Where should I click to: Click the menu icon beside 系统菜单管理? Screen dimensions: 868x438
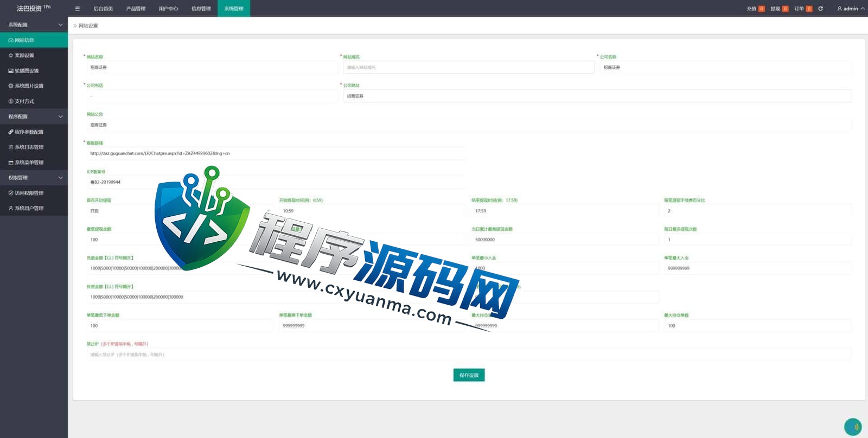[10, 163]
